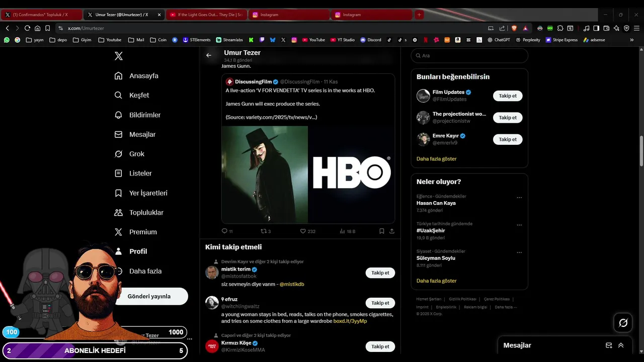Open Twitch bookmark icon
644x362 pixels.
(x=262, y=40)
